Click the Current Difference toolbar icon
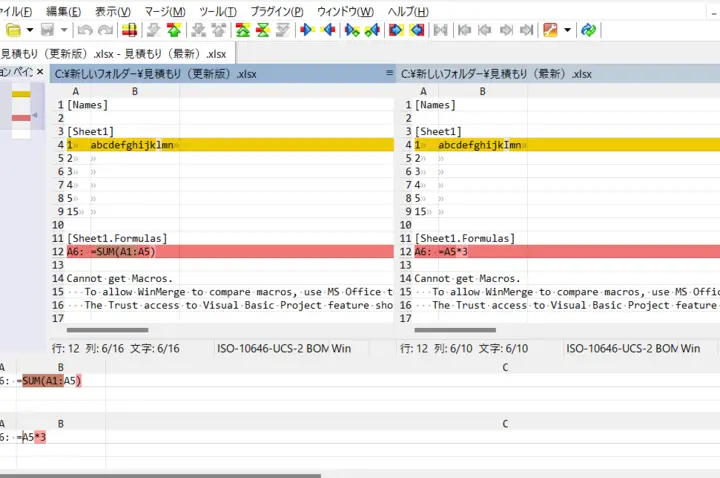 pyautogui.click(x=261, y=30)
